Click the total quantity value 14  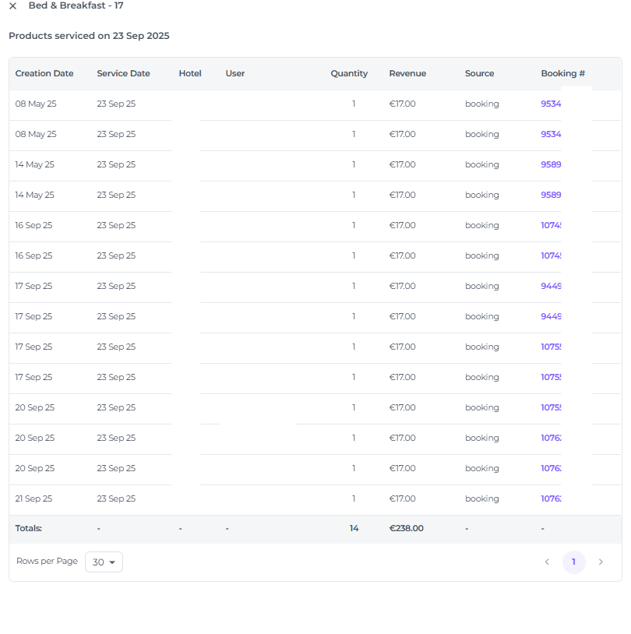click(354, 529)
